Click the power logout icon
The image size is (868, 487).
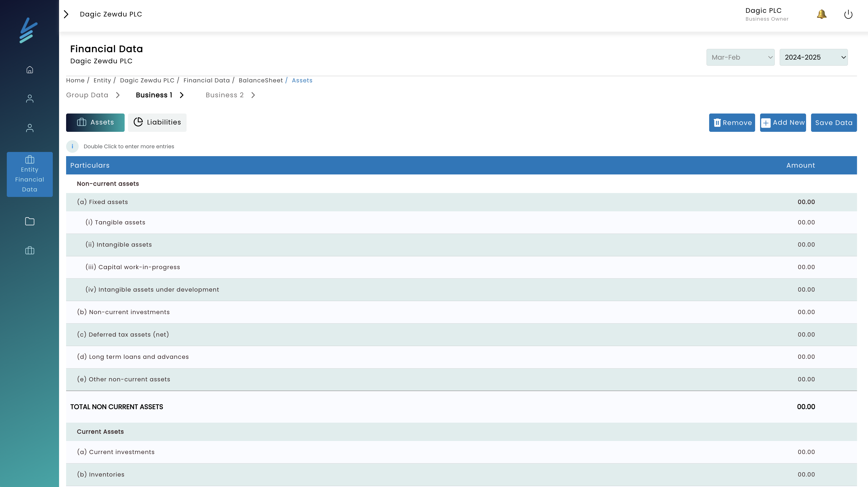(x=848, y=14)
